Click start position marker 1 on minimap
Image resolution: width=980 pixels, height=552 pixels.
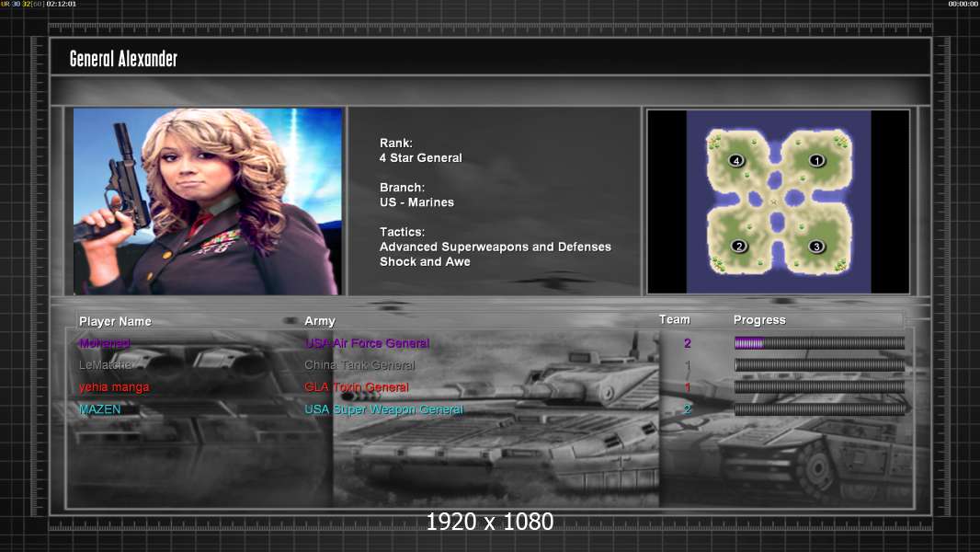(816, 161)
